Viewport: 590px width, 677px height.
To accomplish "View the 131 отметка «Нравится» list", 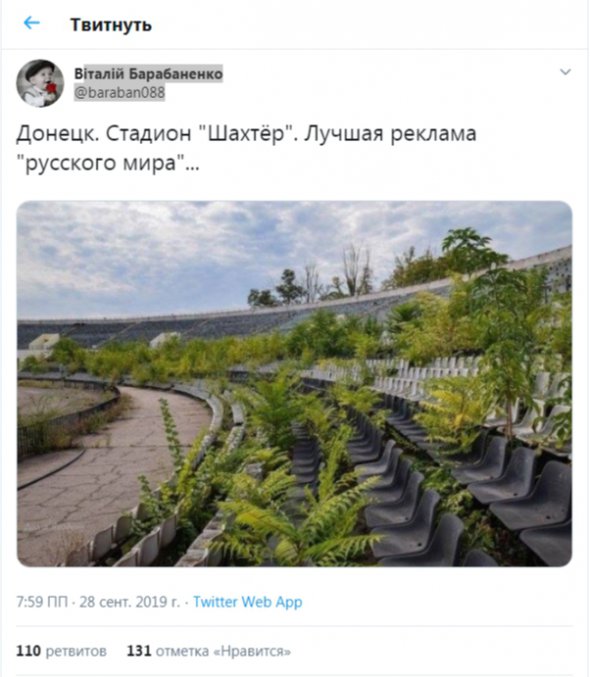I will [x=209, y=651].
